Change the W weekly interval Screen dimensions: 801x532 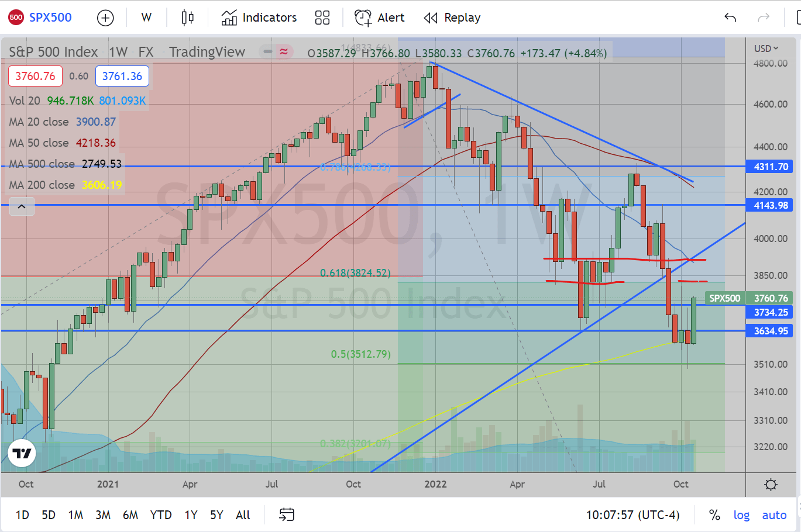click(146, 18)
